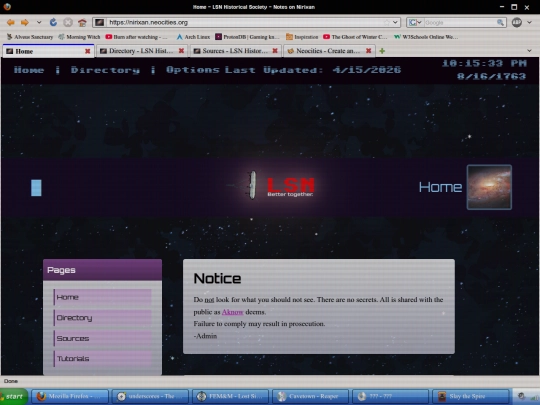Image resolution: width=540 pixels, height=405 pixels.
Task: Select the underscores taskbar item
Action: pos(150,396)
